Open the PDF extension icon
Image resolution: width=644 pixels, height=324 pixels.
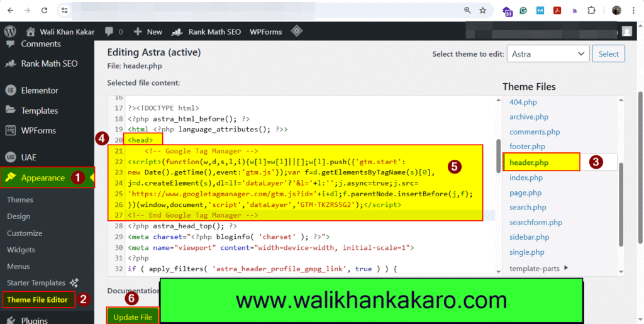[x=557, y=11]
